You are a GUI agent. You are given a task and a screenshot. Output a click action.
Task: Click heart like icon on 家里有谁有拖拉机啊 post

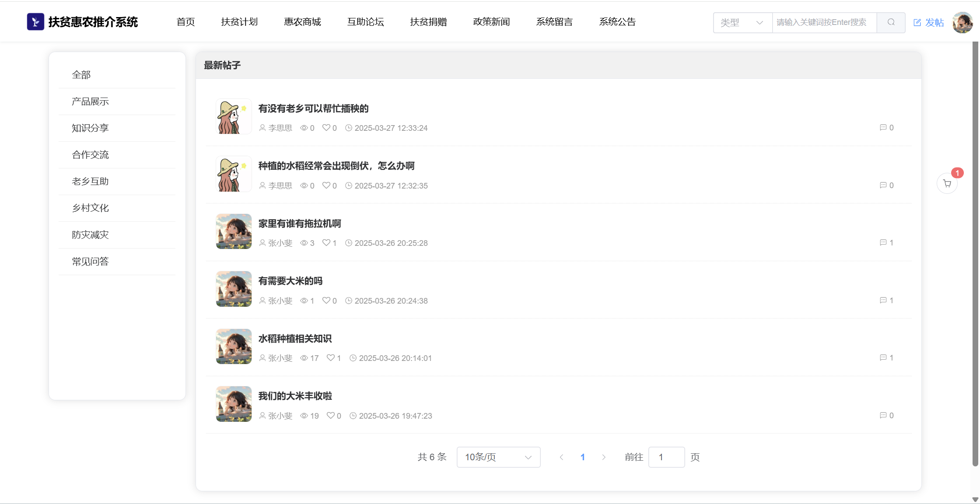(x=326, y=242)
